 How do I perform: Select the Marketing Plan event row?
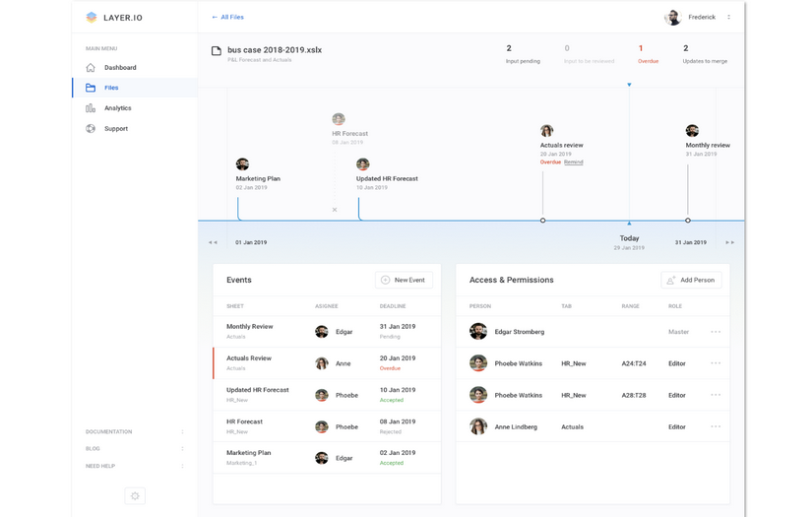[x=327, y=458]
